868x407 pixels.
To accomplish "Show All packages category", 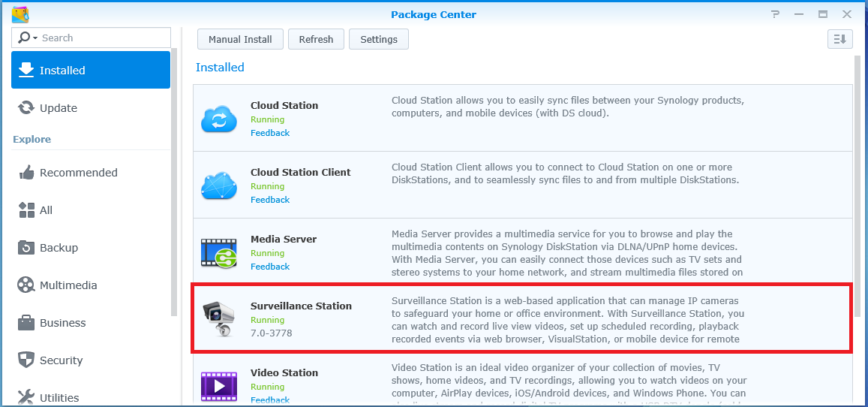I will 91,210.
